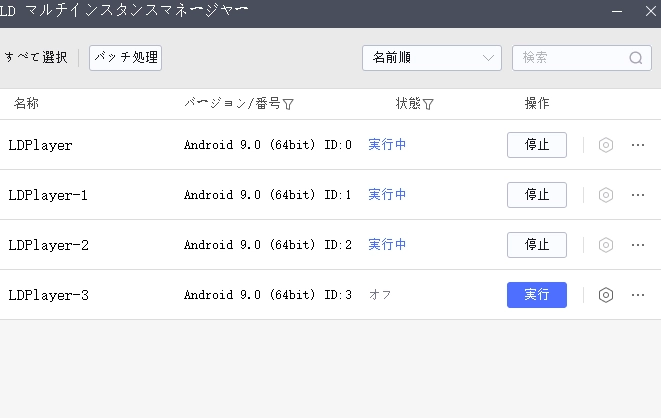This screenshot has height=418, width=661.
Task: Open the バージョン/番号 column filter
Action: [x=288, y=104]
